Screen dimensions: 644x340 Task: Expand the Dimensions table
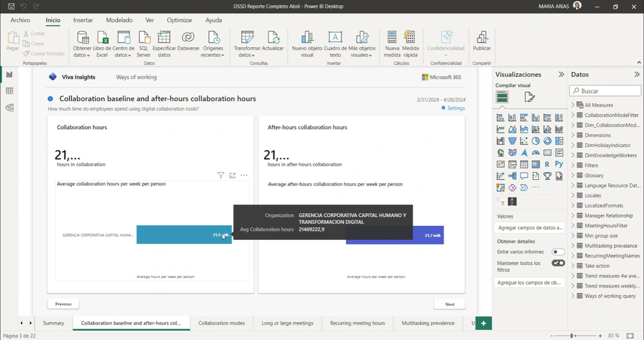pos(573,135)
